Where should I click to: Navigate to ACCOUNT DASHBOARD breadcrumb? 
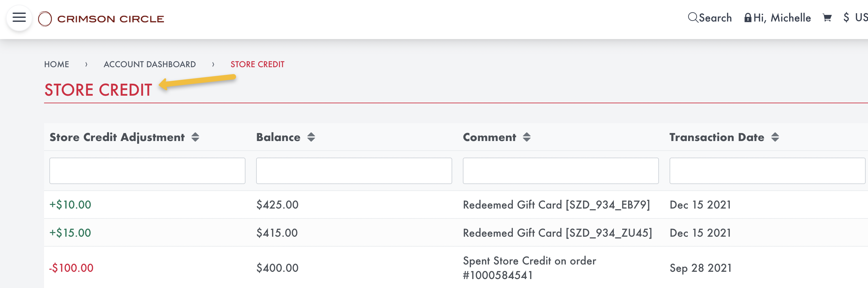pos(150,64)
